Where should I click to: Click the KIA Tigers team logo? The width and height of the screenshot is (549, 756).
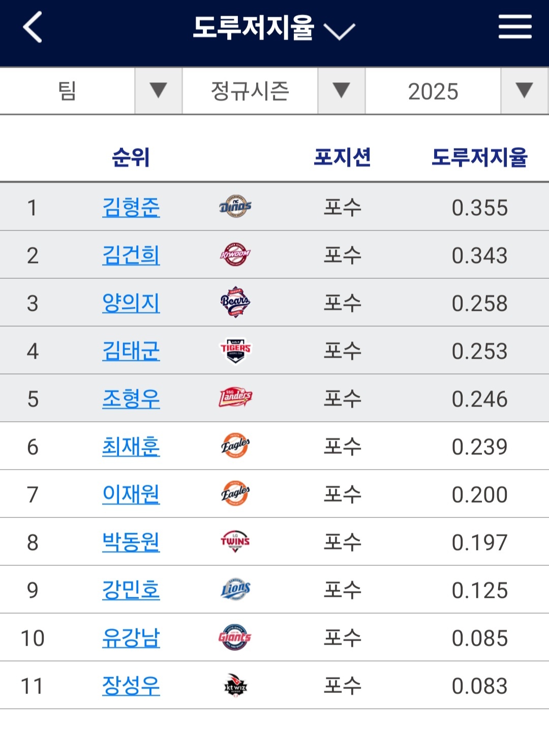coord(235,351)
